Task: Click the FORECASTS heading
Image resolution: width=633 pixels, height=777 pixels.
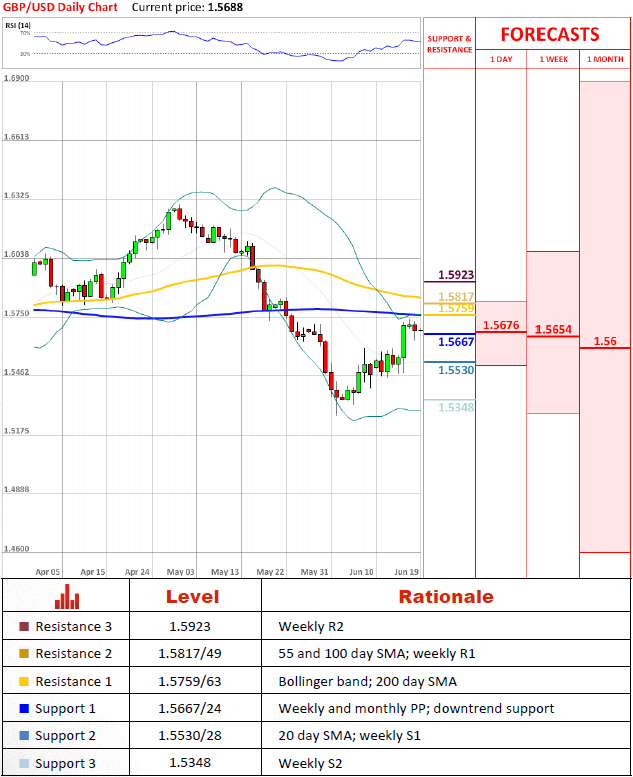Action: (550, 35)
